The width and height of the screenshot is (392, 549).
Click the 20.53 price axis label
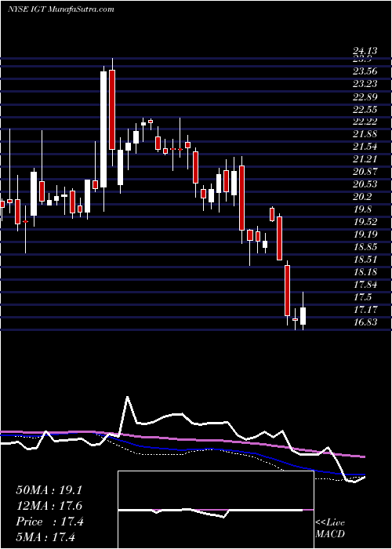(x=365, y=184)
